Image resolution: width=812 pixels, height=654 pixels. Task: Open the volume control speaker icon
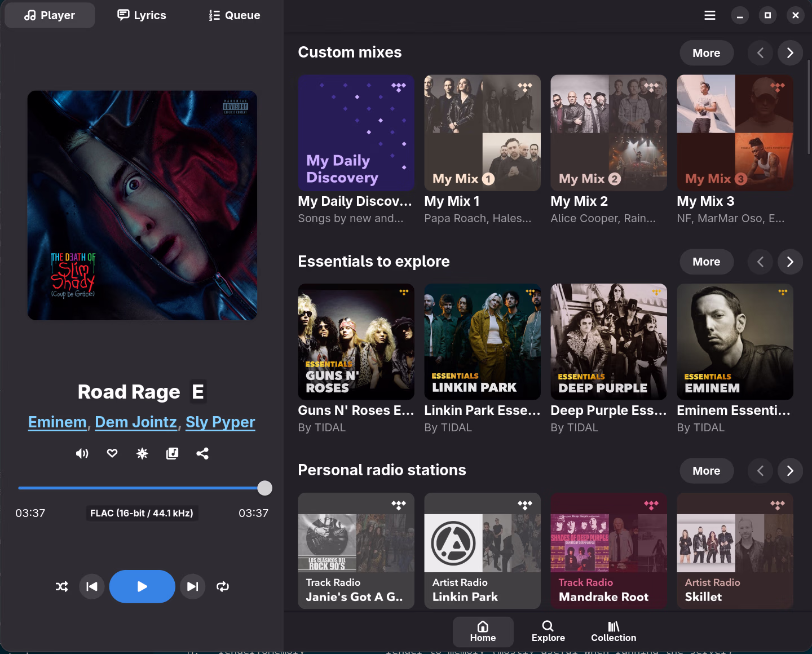click(x=82, y=453)
